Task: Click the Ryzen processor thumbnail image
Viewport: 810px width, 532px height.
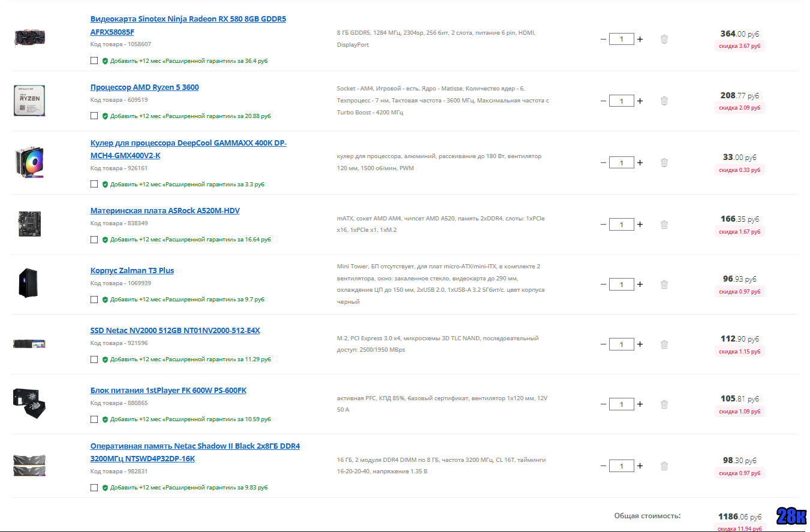Action: tap(30, 101)
